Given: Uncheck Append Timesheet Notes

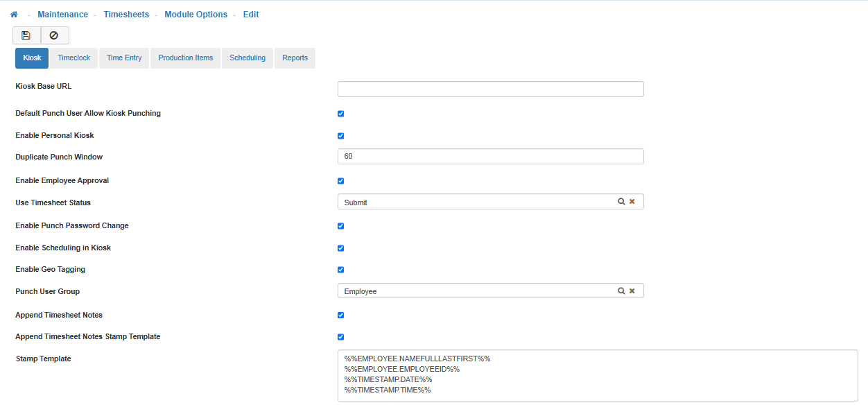Looking at the screenshot, I should tap(340, 315).
